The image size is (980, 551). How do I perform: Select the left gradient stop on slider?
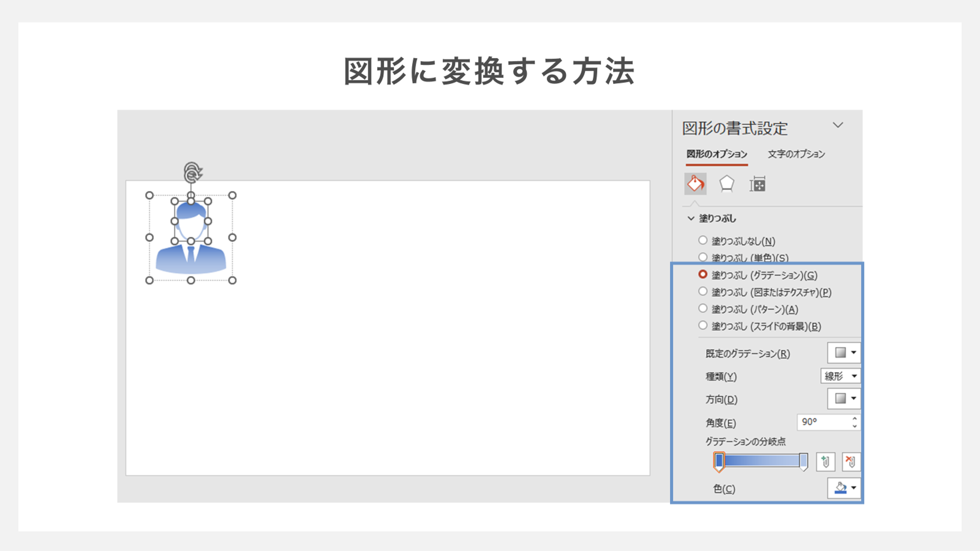[x=719, y=462]
